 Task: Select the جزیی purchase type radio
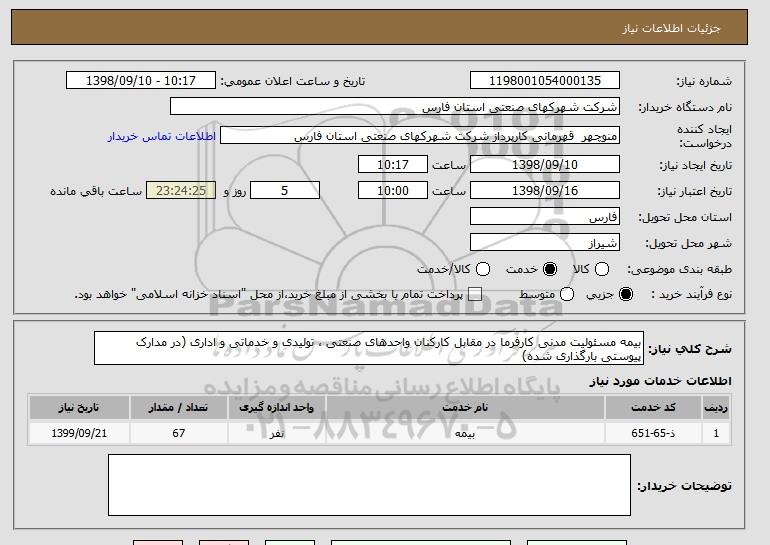click(626, 294)
